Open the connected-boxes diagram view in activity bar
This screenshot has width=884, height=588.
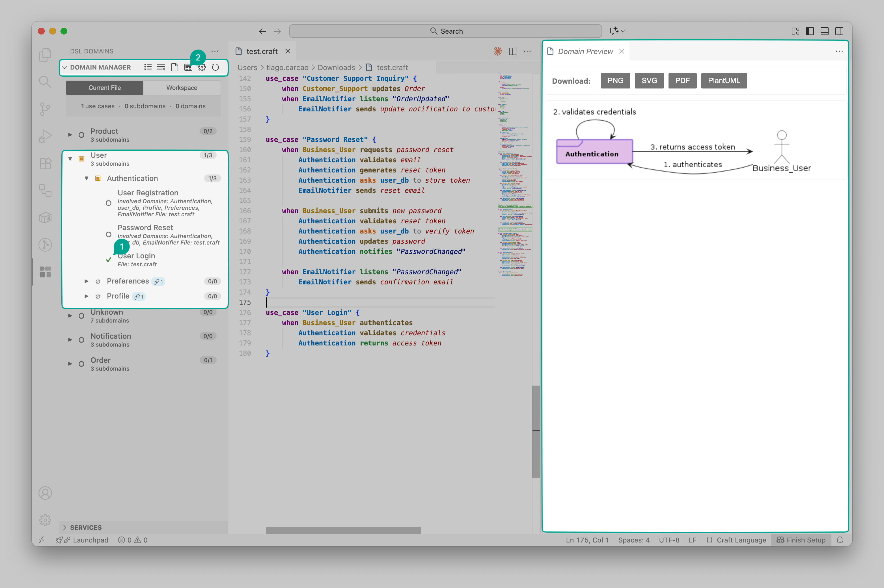[45, 191]
